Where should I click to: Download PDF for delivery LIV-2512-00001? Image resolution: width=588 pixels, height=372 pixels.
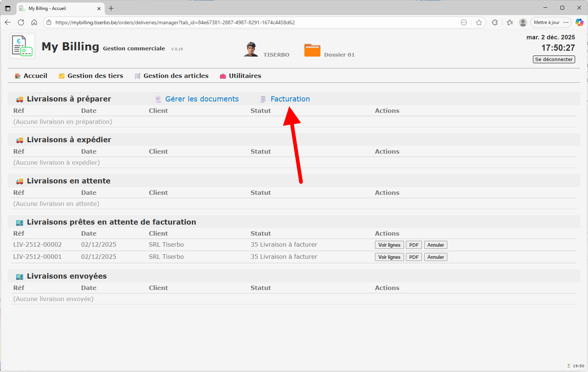pos(414,257)
